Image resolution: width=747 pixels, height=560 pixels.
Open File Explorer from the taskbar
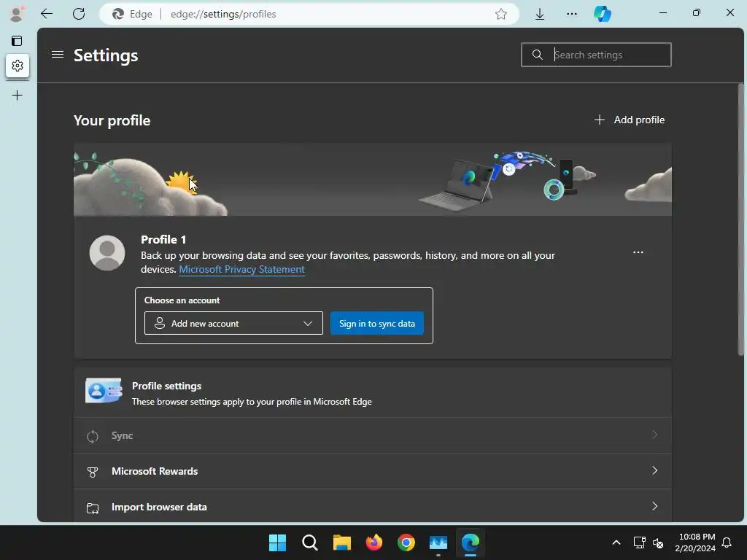point(341,542)
